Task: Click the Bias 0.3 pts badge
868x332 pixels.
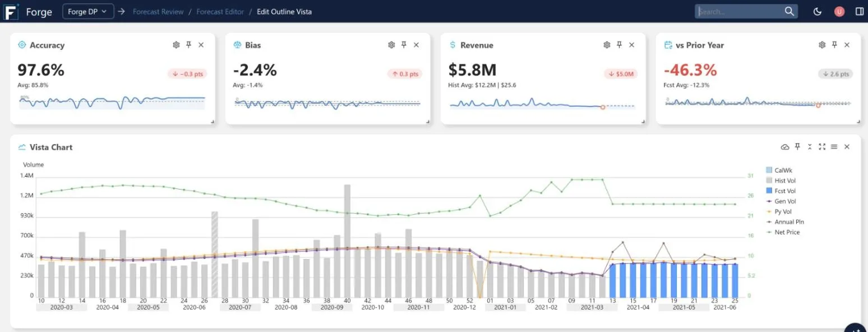Action: click(404, 74)
